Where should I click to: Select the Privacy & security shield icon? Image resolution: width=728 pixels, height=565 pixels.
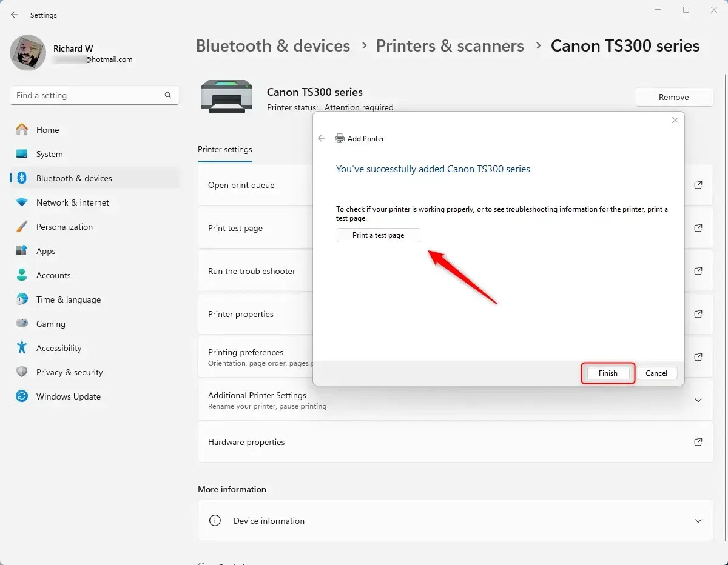[x=22, y=372]
